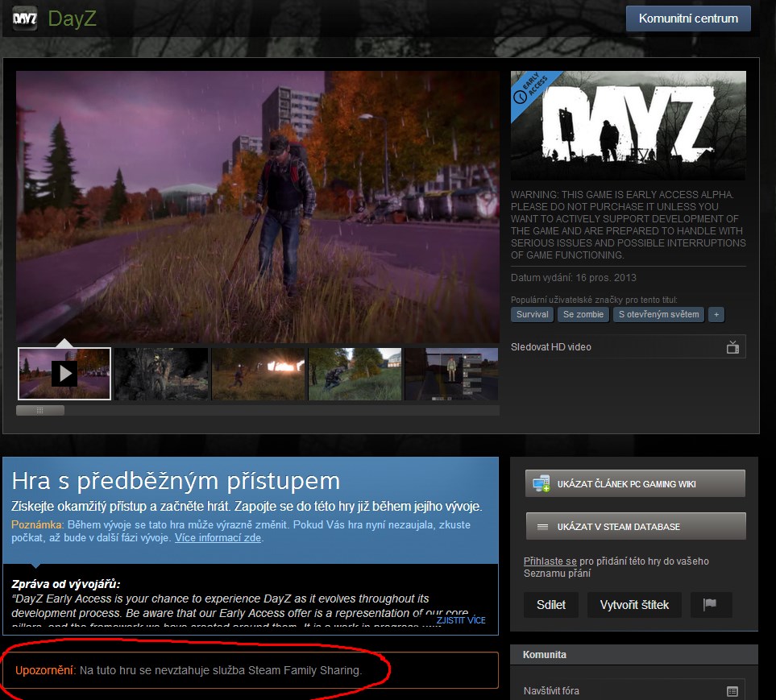This screenshot has width=776, height=700.
Task: Click 'Populární uživatelské značky pro tento titul' label
Action: pyautogui.click(x=594, y=300)
